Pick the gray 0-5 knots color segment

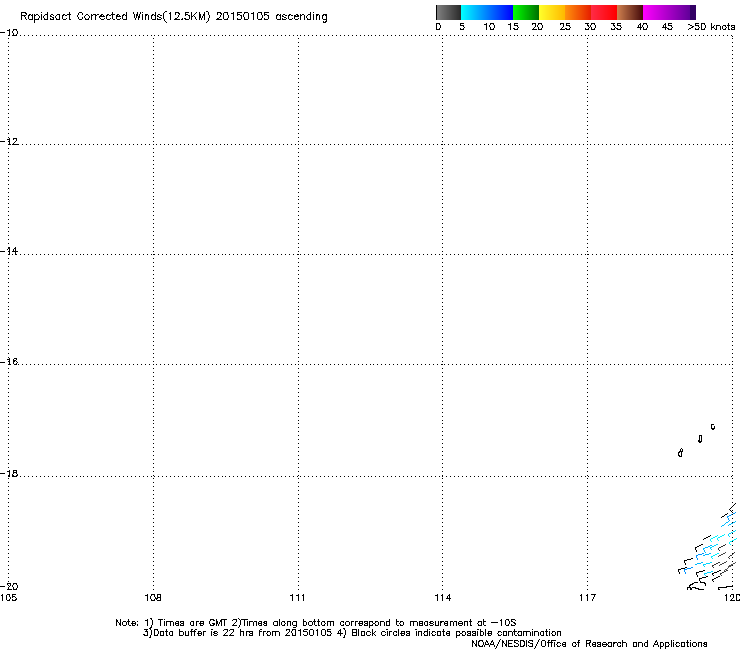(x=448, y=12)
